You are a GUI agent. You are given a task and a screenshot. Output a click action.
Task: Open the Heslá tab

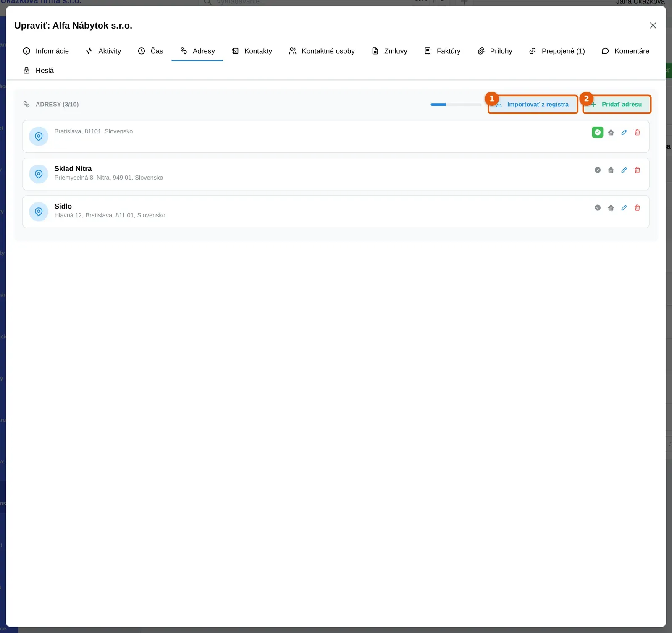pyautogui.click(x=39, y=71)
